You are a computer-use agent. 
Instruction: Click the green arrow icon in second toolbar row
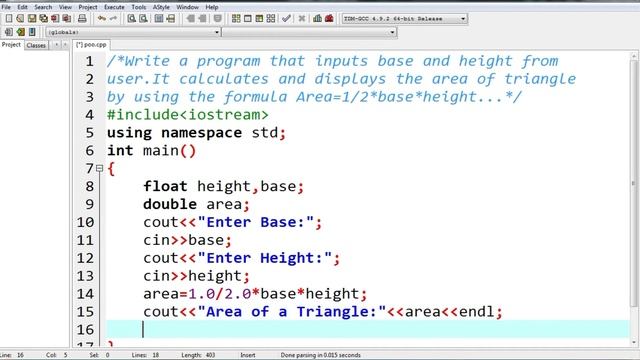pos(20,32)
